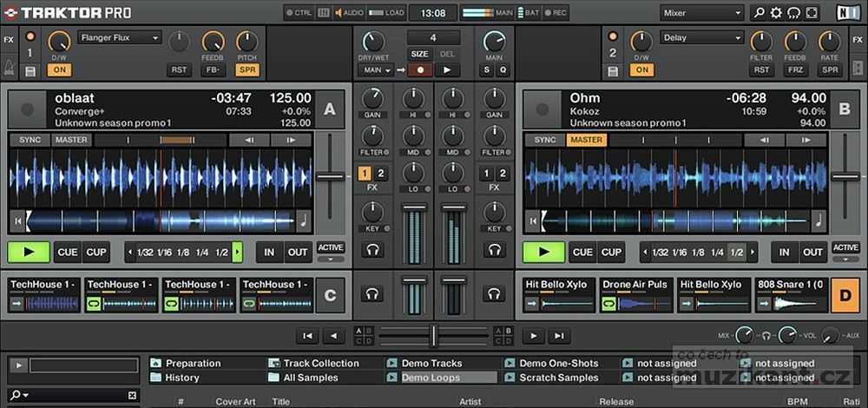
Task: Jump to track start on Deck B stripe
Action: 533,220
